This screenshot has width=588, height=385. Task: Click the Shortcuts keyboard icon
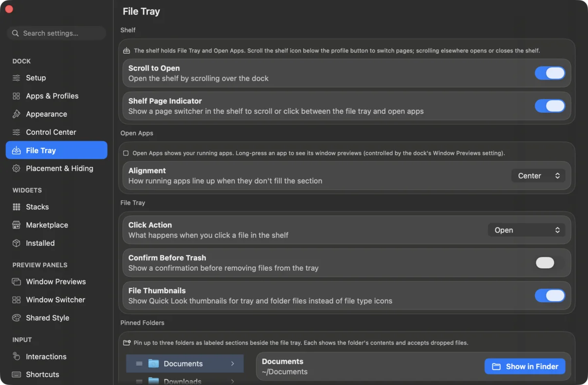pyautogui.click(x=17, y=375)
